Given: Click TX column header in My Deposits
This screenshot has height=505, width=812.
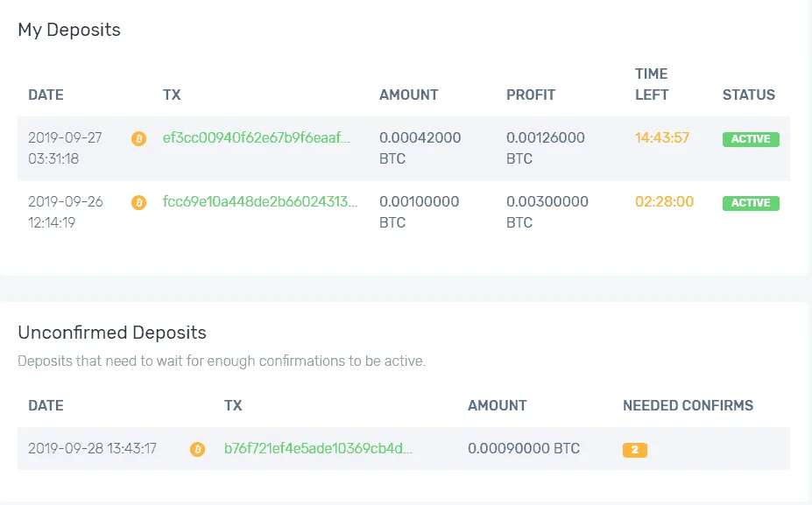Looking at the screenshot, I should tap(172, 95).
